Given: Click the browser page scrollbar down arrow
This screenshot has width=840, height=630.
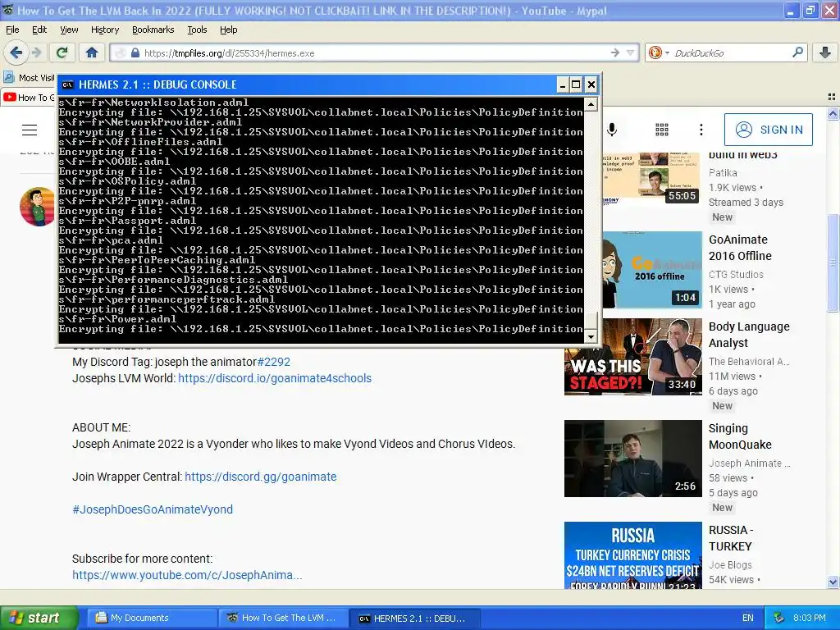Looking at the screenshot, I should [833, 582].
